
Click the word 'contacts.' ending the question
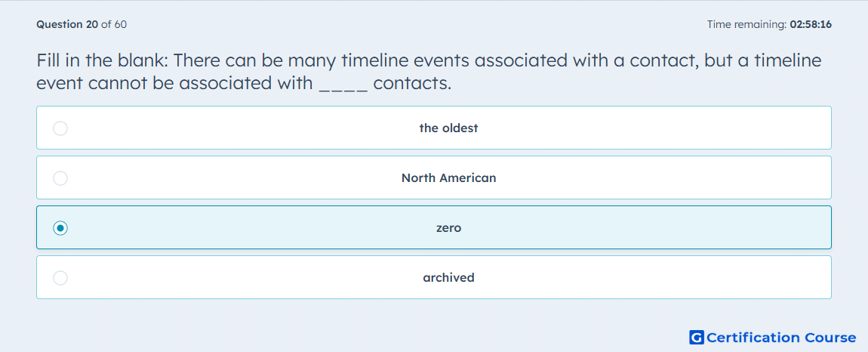coord(412,84)
